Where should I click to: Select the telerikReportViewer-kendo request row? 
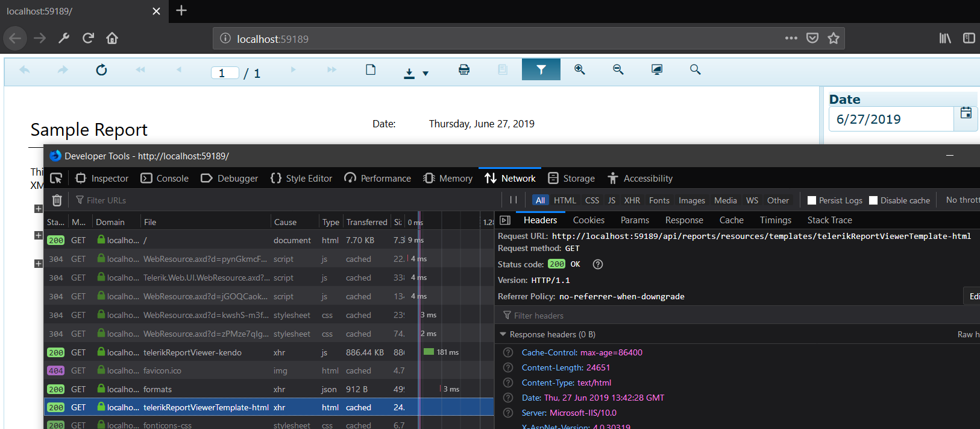[192, 352]
